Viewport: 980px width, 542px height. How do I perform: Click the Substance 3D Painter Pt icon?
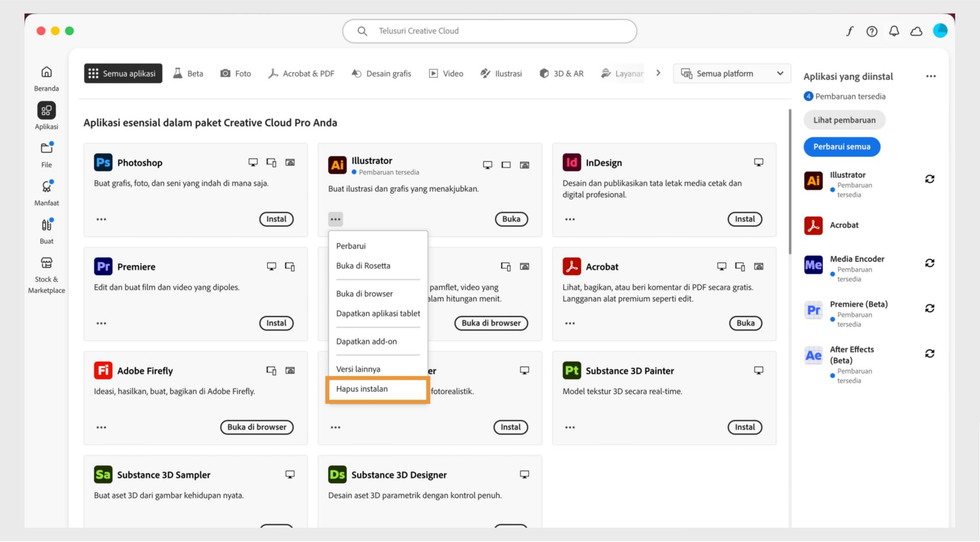tap(572, 371)
